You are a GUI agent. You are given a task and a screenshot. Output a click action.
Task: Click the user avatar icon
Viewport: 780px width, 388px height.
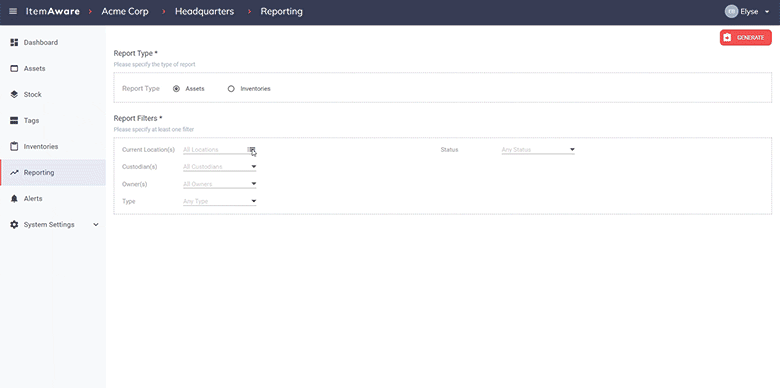(x=731, y=11)
